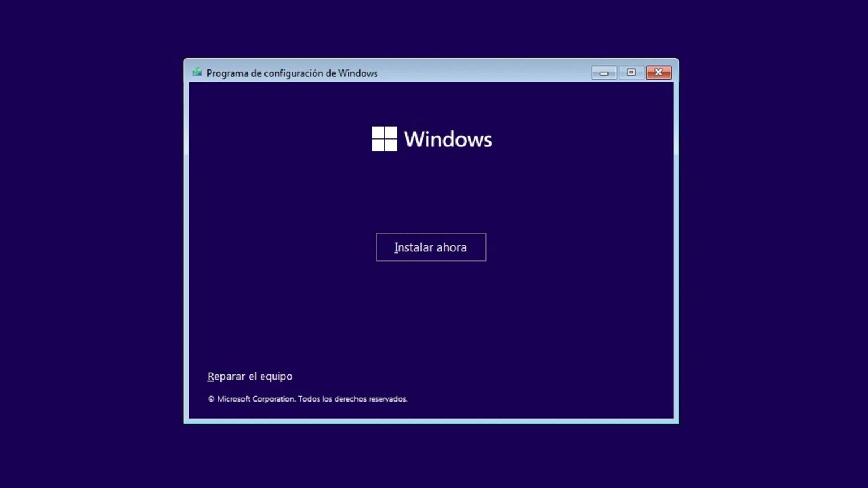868x488 pixels.
Task: Minimize the Windows setup window
Action: 604,73
